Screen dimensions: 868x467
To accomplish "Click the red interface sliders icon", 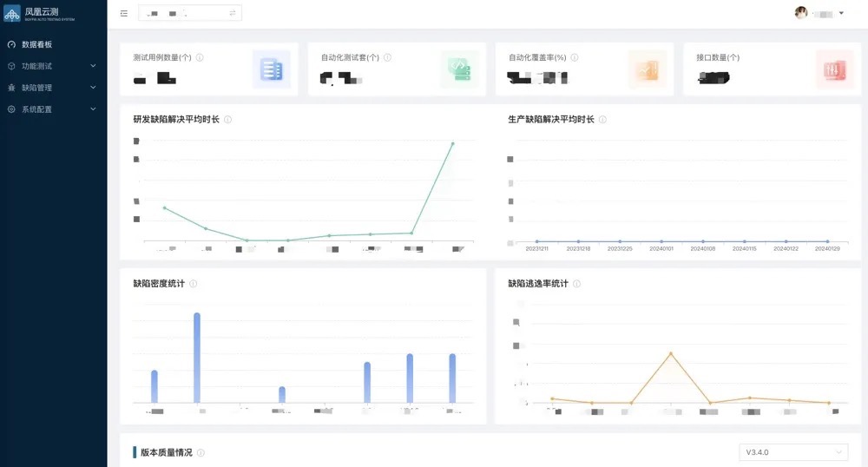I will pyautogui.click(x=835, y=69).
